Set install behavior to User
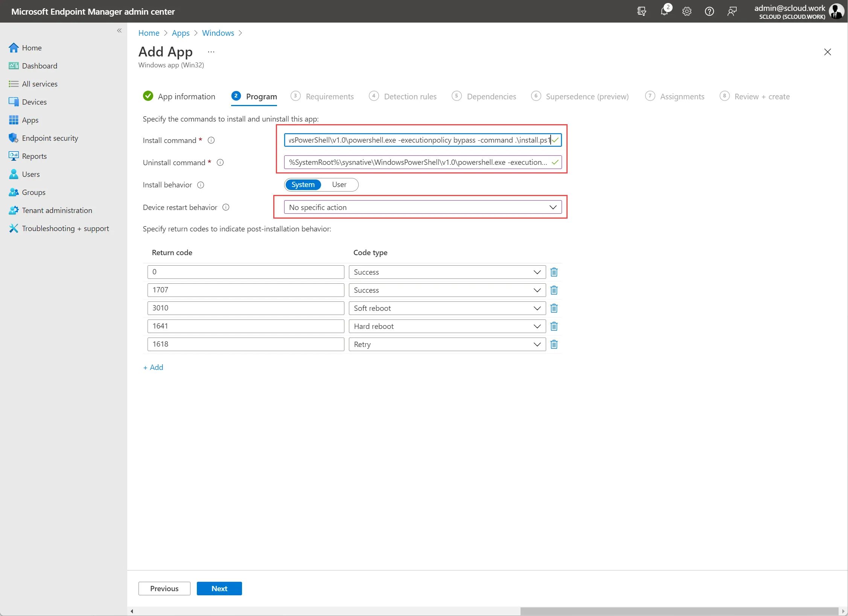The width and height of the screenshot is (848, 616). (x=339, y=185)
